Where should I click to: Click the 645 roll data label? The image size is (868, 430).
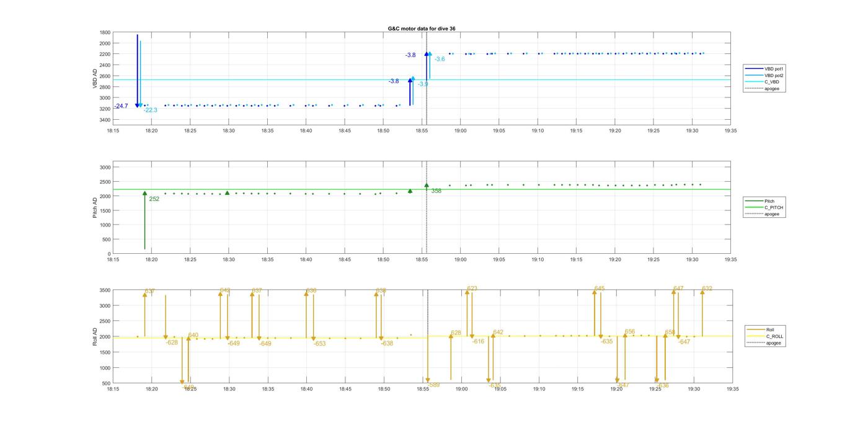point(600,289)
